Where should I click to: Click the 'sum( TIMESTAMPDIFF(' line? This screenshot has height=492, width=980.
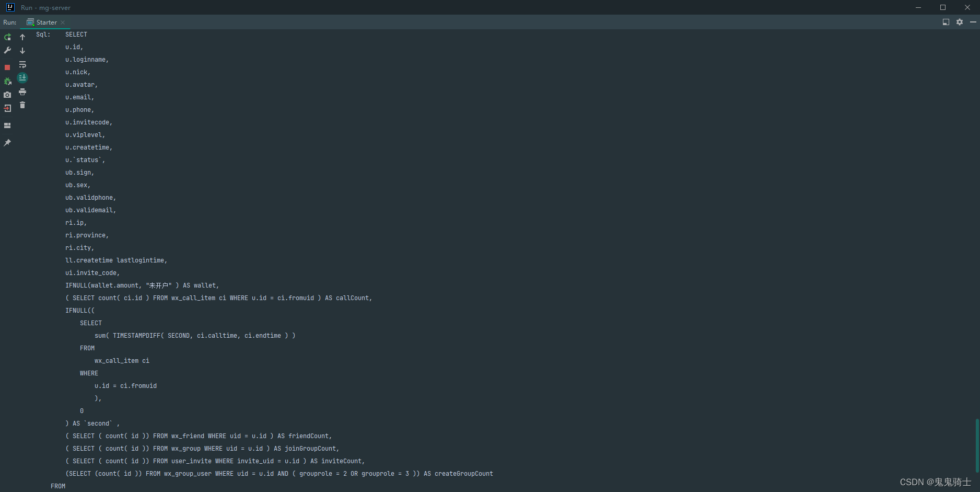(x=195, y=336)
